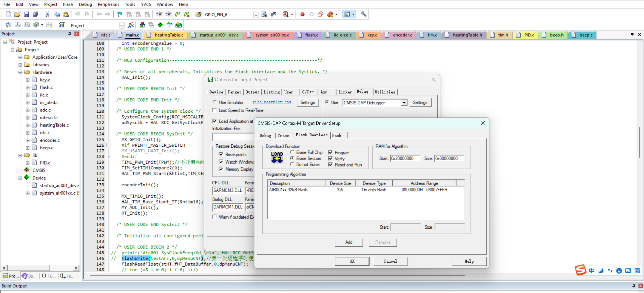This screenshot has height=293, width=644.
Task: Open the Peripherals menu
Action: 108,4
